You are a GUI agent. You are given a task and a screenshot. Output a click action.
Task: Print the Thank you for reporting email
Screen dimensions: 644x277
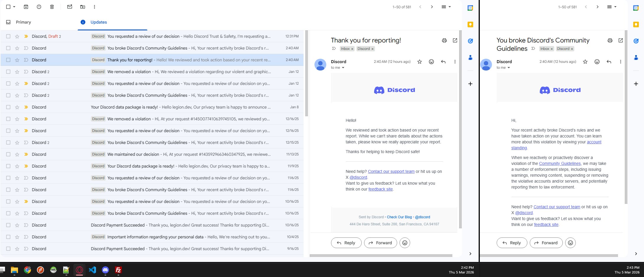444,40
